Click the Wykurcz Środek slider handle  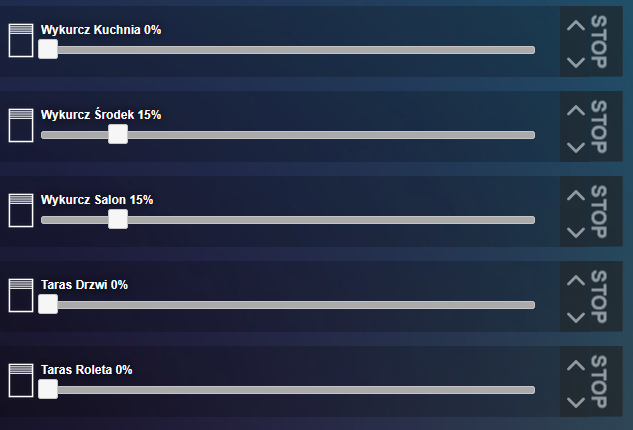(x=118, y=134)
